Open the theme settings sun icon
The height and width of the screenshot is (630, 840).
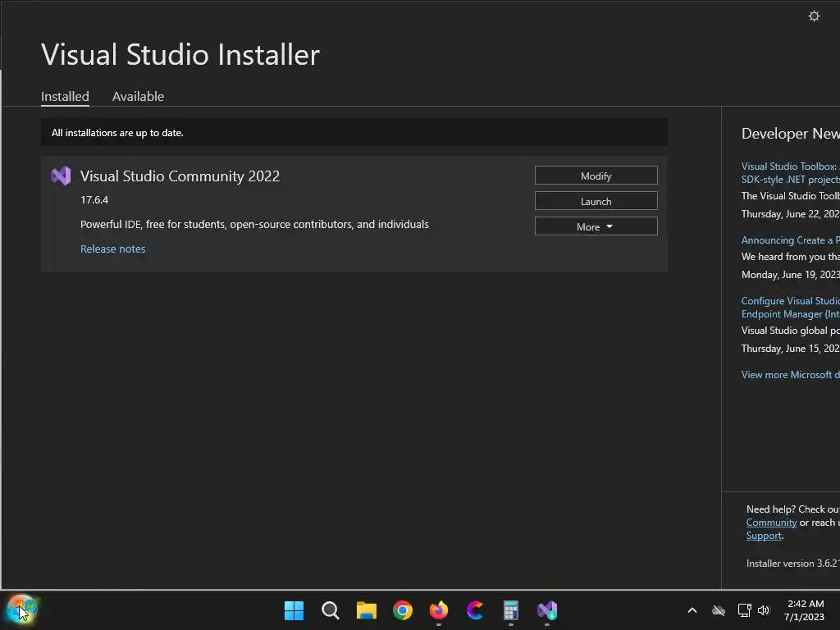coord(814,16)
